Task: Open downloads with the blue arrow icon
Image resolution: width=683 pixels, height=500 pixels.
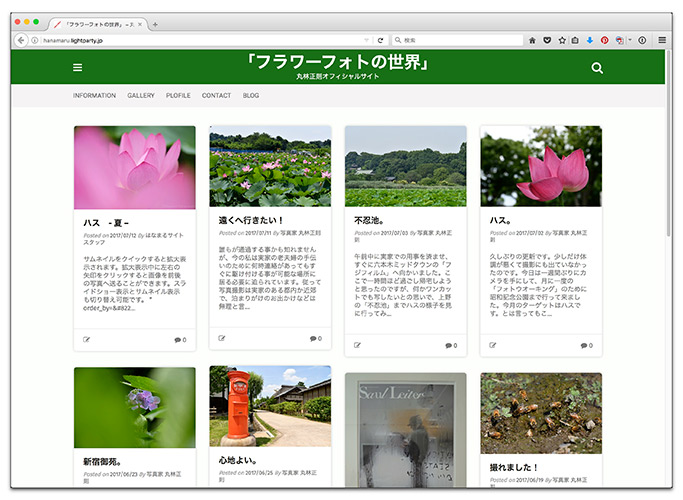Action: coord(590,41)
